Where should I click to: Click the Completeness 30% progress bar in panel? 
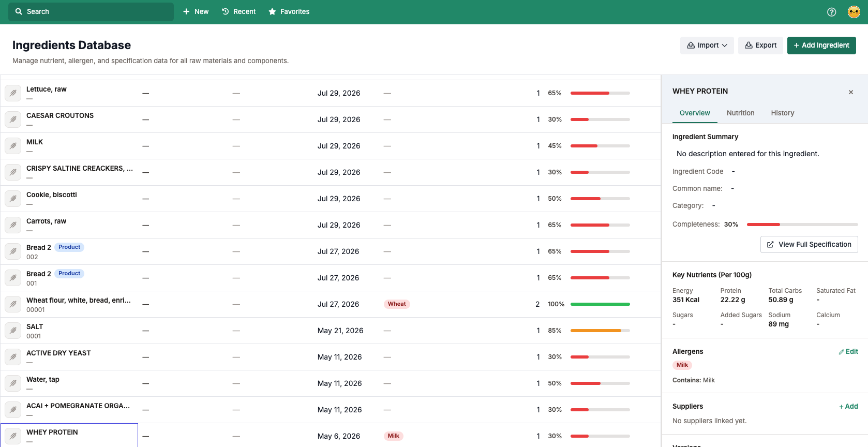[802, 225]
